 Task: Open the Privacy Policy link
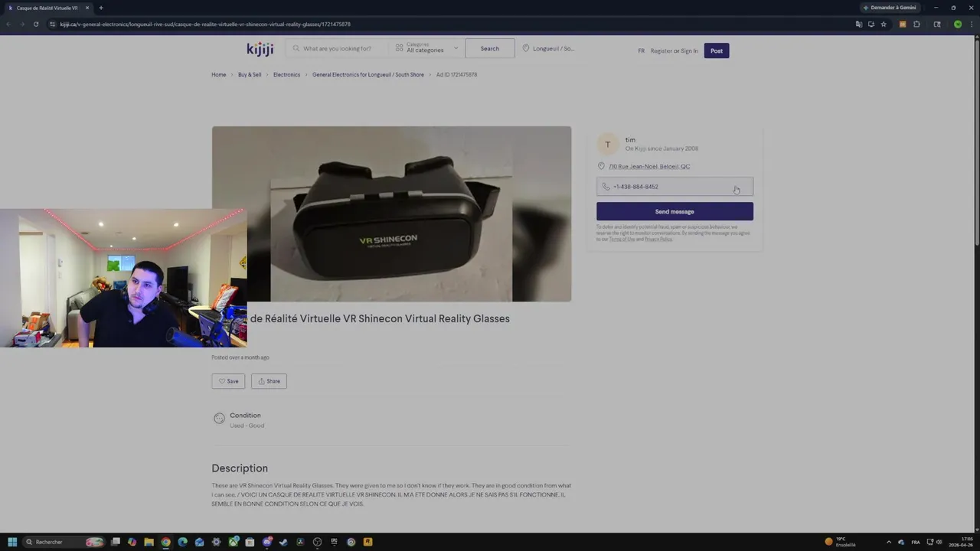(x=658, y=240)
